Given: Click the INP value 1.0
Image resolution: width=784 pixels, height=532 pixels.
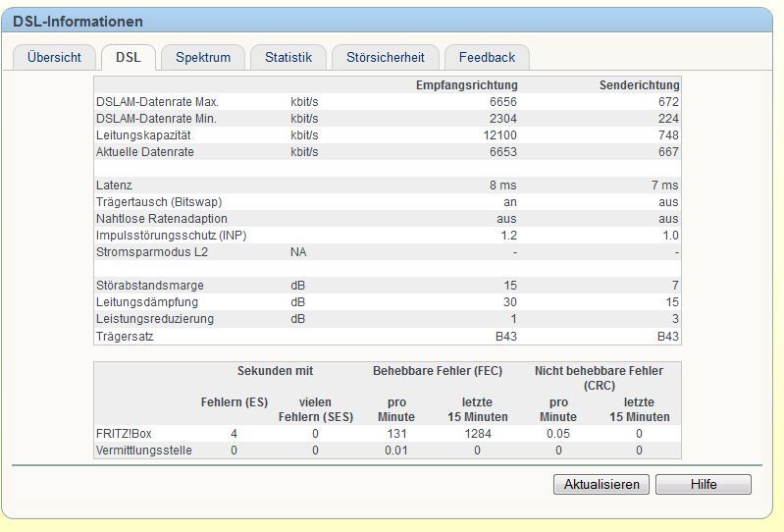Looking at the screenshot, I should pos(670,236).
